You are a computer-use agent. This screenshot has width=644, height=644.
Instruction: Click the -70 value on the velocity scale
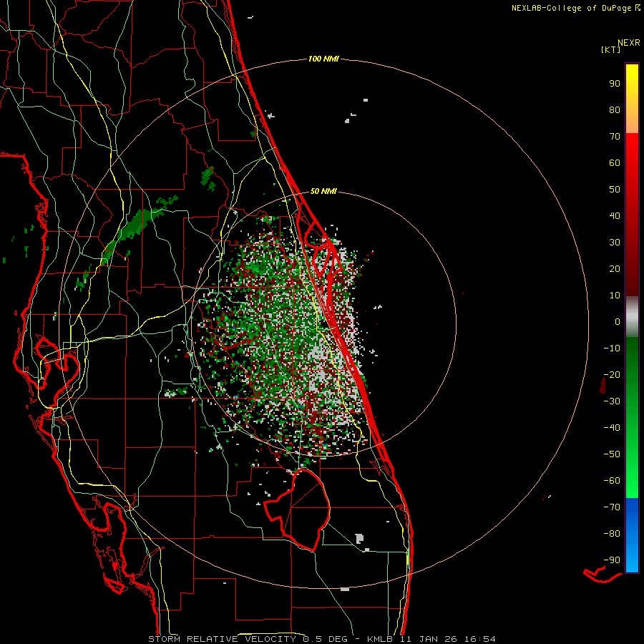pos(612,507)
